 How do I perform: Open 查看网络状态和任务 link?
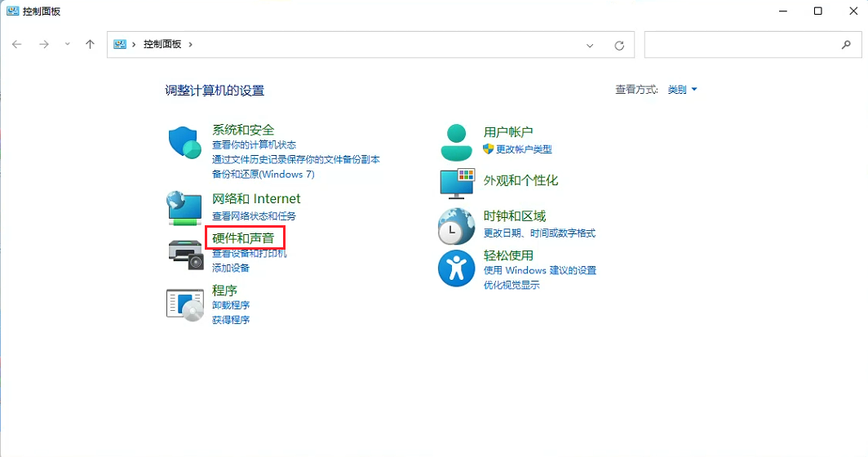[x=254, y=216]
